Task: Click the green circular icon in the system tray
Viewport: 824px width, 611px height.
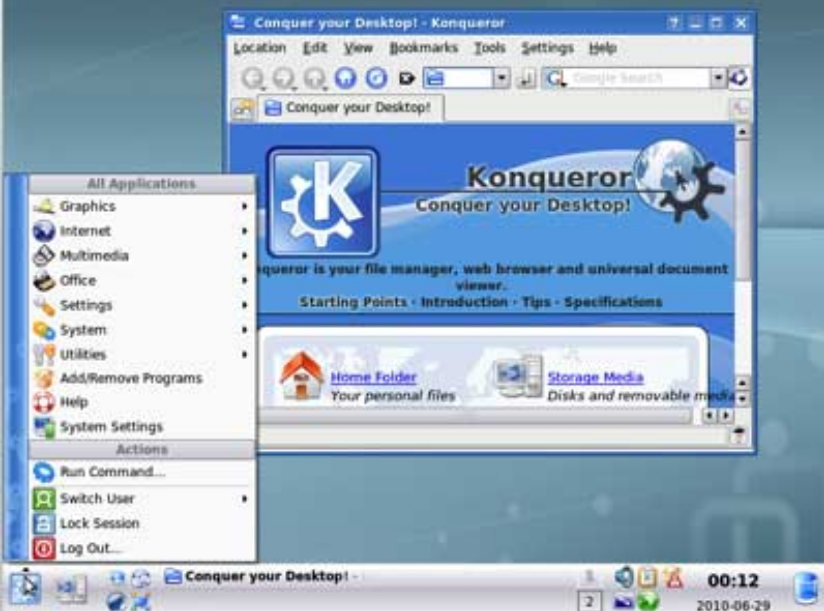Action: tap(648, 600)
